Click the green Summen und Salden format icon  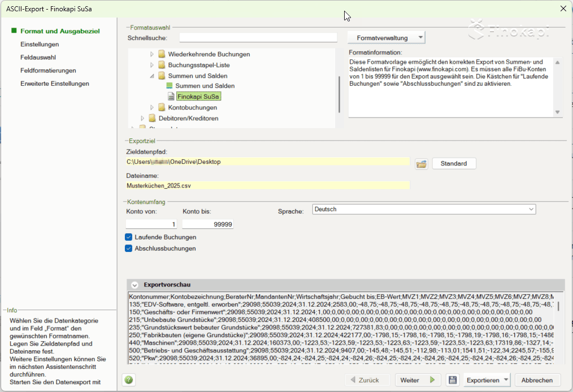click(x=169, y=85)
